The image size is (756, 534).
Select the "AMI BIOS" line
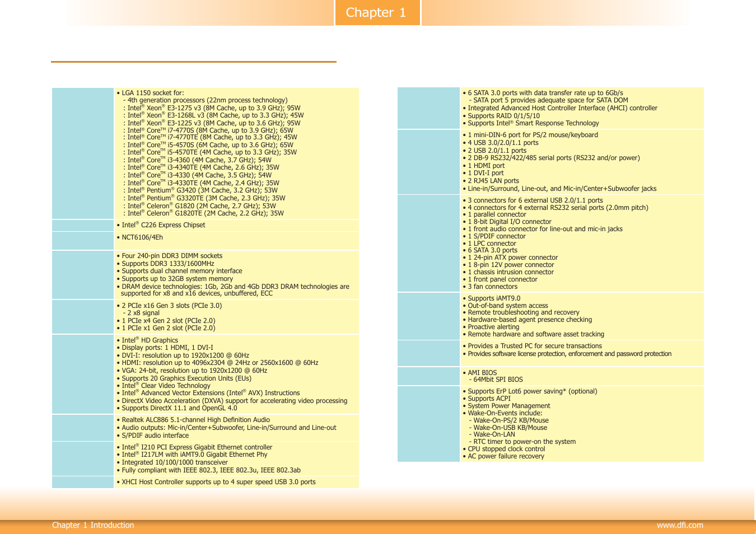(480, 373)
